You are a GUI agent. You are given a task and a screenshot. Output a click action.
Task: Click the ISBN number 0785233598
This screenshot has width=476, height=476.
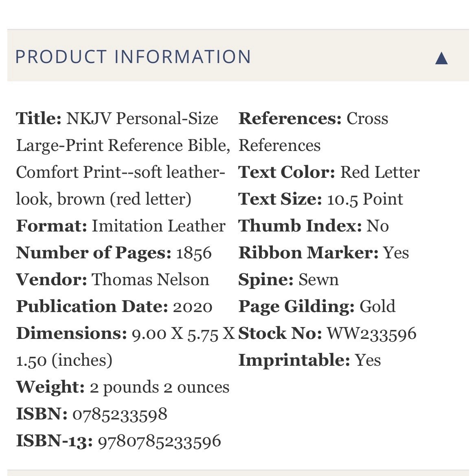point(120,414)
